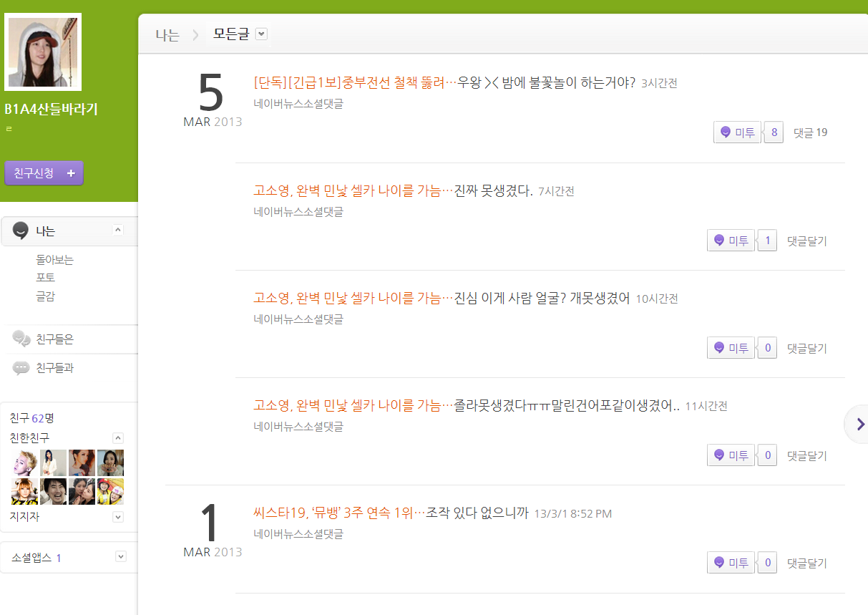Click the 친구들과 chat bubble icon

coord(21,368)
